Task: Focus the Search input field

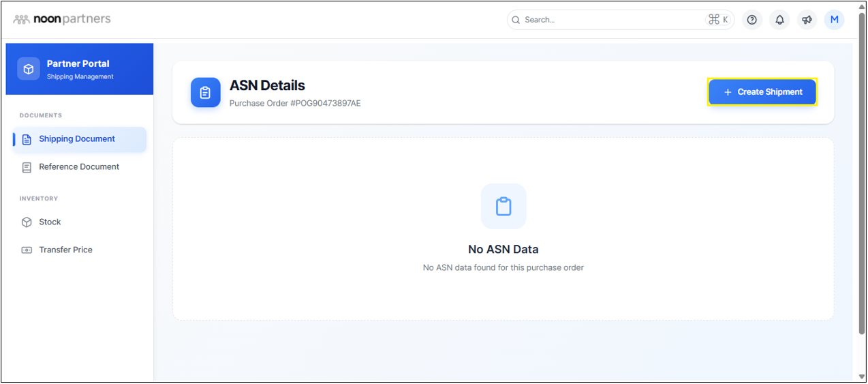Action: (x=610, y=20)
